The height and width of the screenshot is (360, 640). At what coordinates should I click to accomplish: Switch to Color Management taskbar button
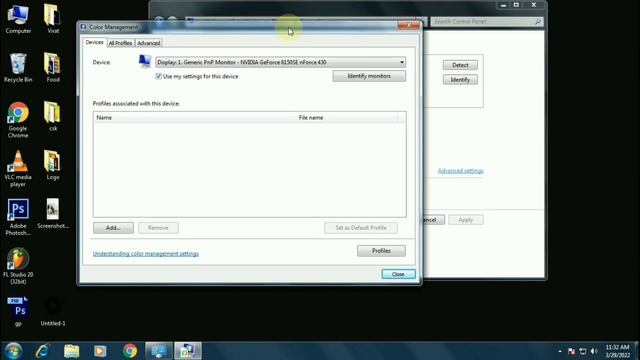(188, 351)
